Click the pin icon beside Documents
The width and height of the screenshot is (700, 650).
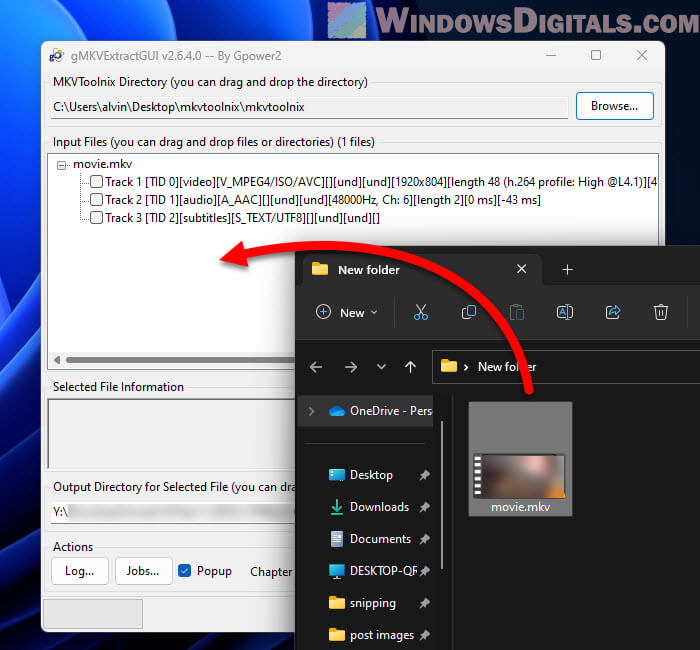(425, 539)
